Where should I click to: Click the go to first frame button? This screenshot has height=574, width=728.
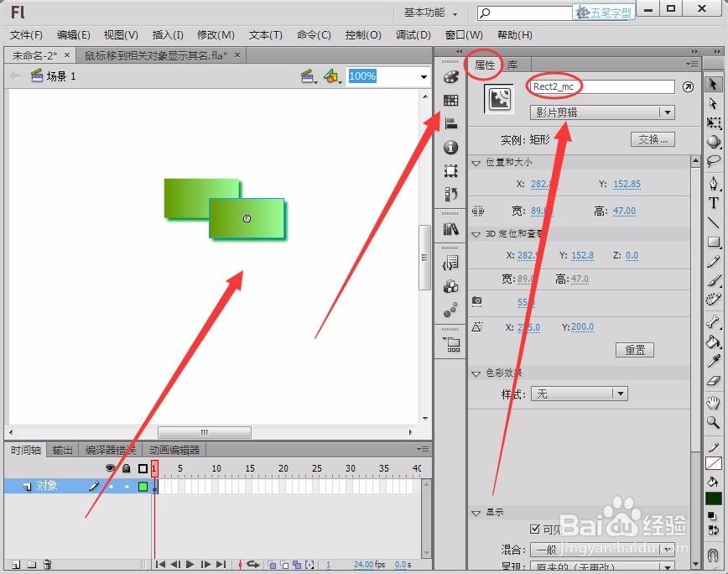point(161,564)
